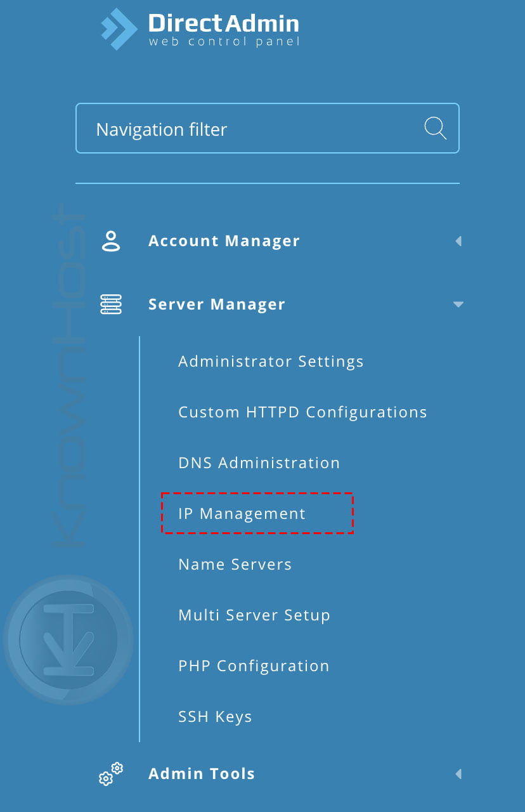525x812 pixels.
Task: Open IP Management
Action: [241, 513]
